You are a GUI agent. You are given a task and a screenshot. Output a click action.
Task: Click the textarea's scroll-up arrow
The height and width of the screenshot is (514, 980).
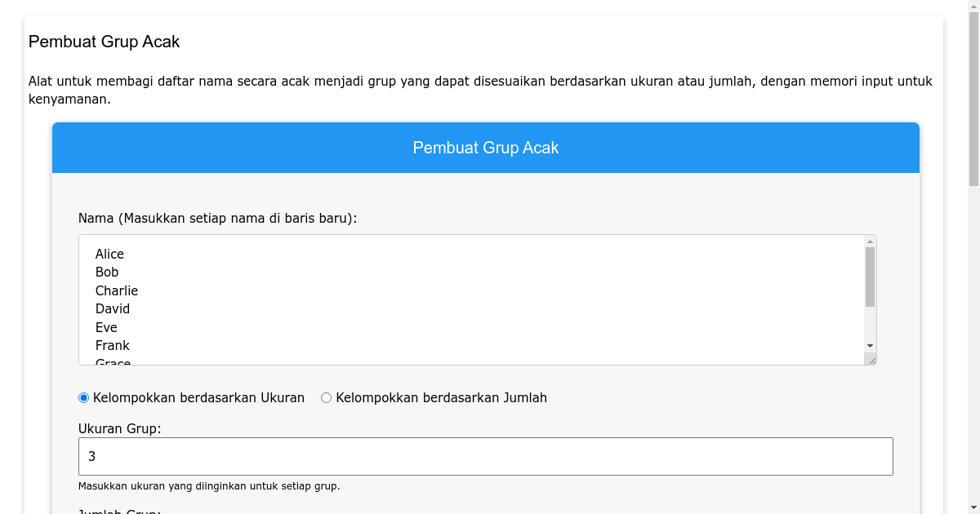pos(868,241)
